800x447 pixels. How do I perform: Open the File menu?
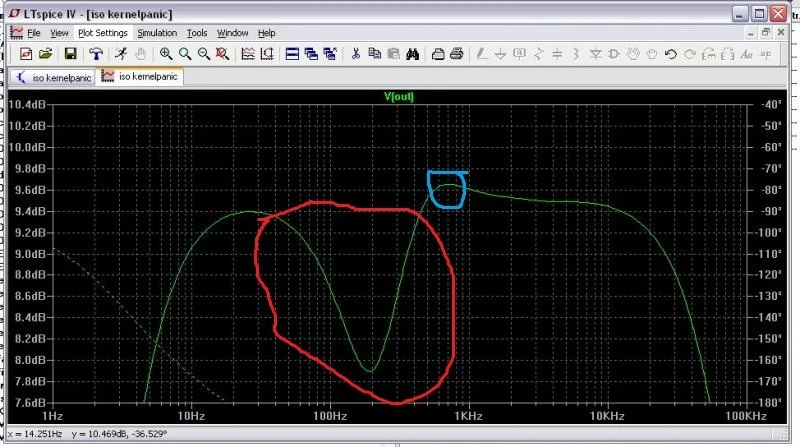35,33
